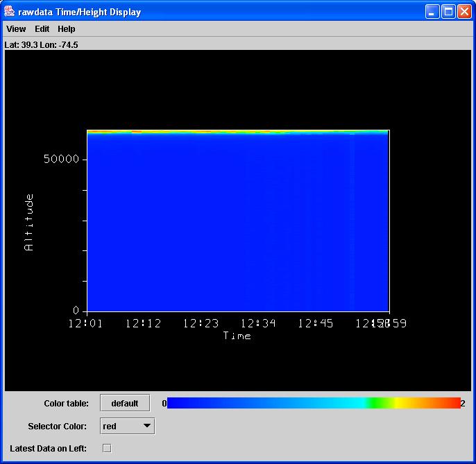Enable the Latest Data on Left checkbox
476x464 pixels.
pyautogui.click(x=107, y=448)
